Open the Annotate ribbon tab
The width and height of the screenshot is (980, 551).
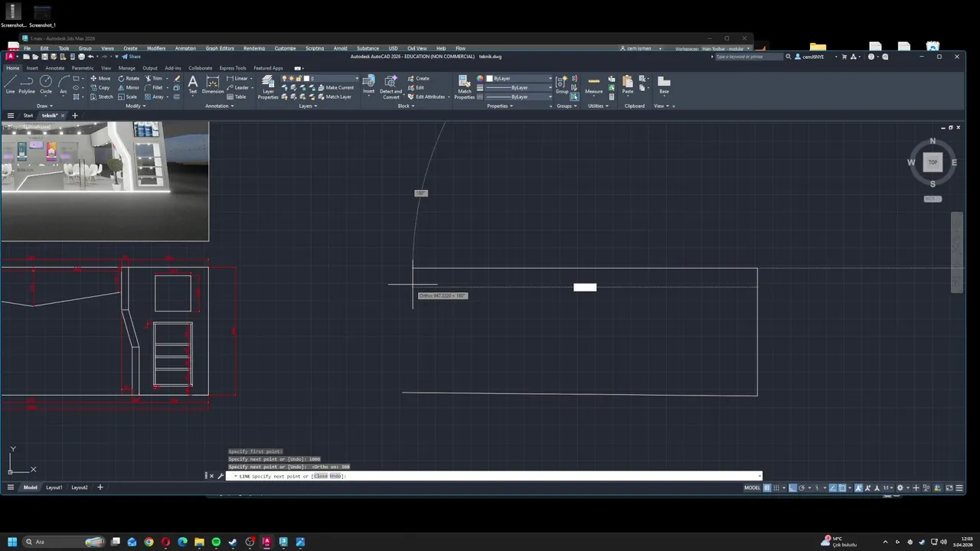pos(54,68)
